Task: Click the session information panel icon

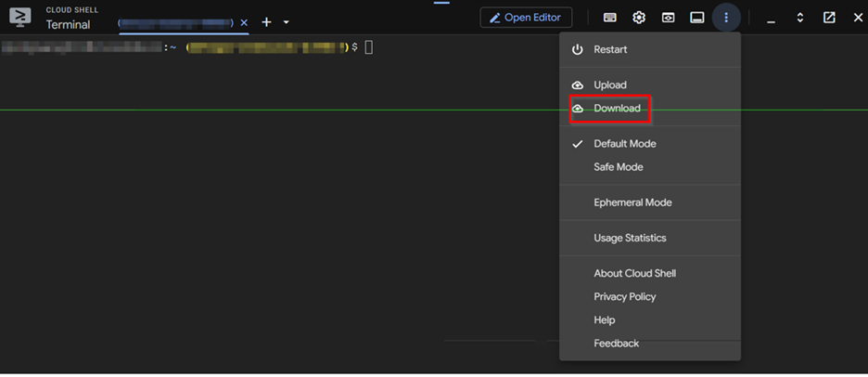Action: point(697,18)
